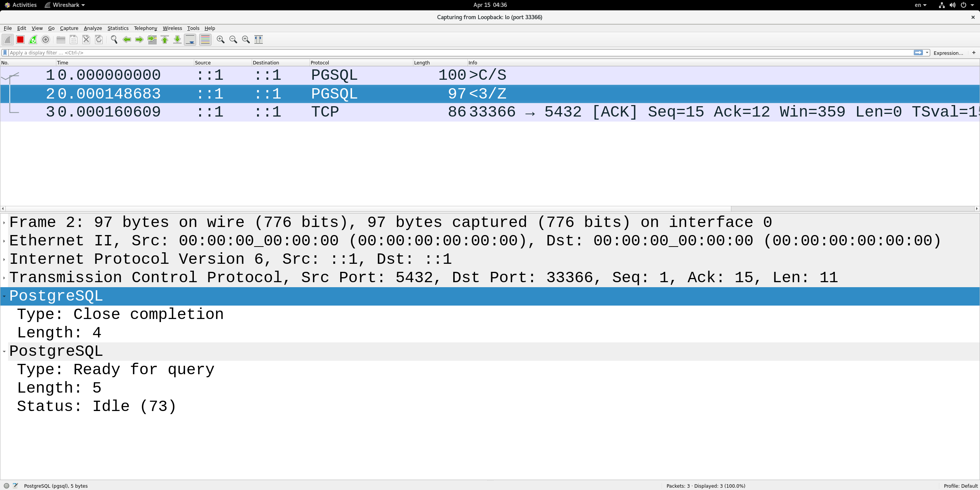Open the File menu

(x=8, y=28)
